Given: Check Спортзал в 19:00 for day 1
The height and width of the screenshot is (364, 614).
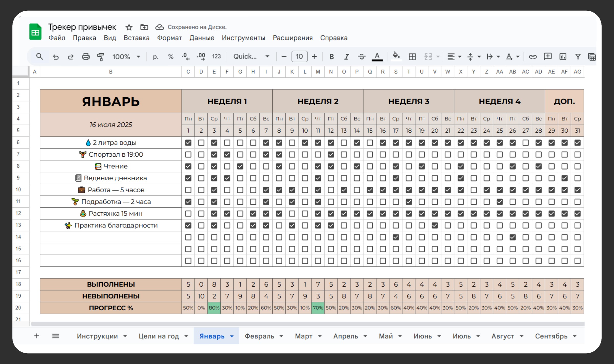Looking at the screenshot, I should [x=188, y=155].
